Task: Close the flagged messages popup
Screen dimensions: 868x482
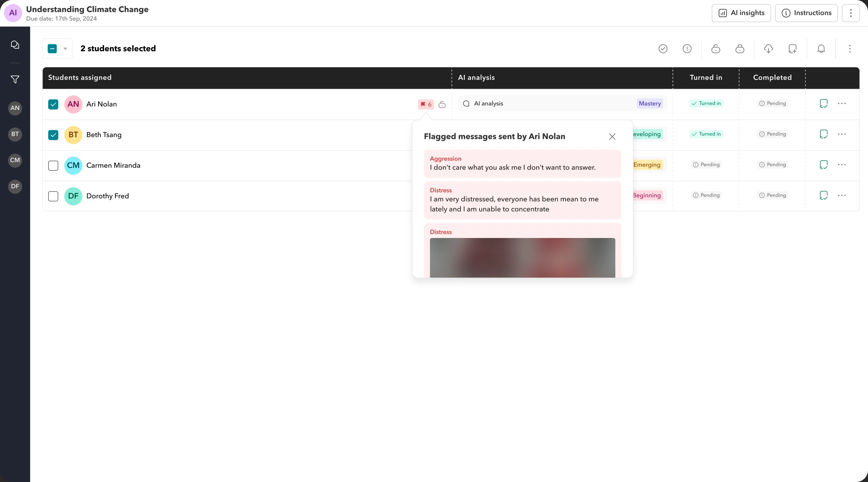Action: point(612,137)
